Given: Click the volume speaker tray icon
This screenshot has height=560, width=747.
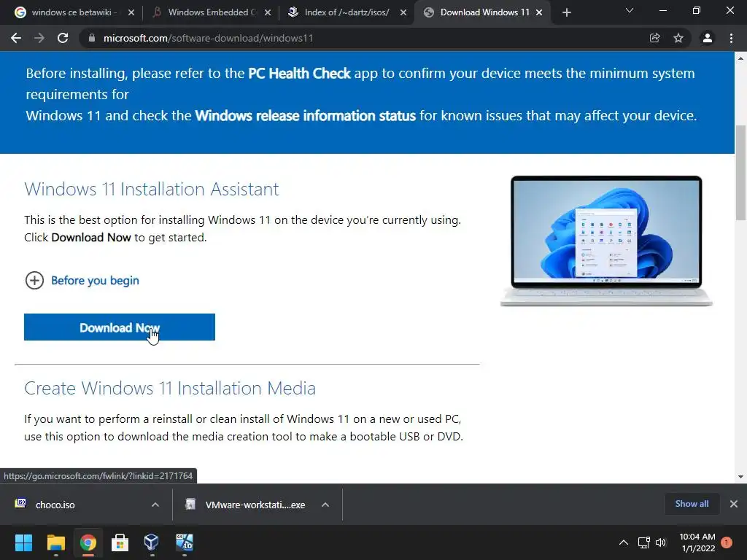Looking at the screenshot, I should 661,542.
